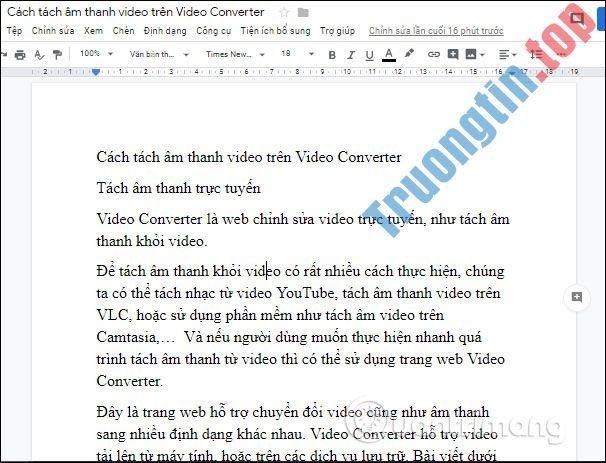The height and width of the screenshot is (463, 606).
Task: Insert a link via chain icon
Action: point(434,54)
